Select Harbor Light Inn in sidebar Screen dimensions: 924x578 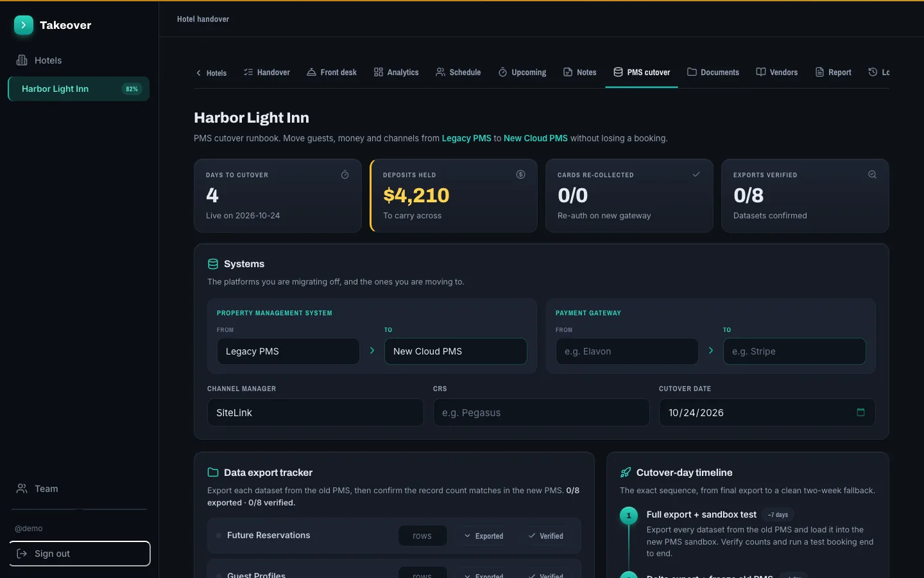(x=79, y=89)
